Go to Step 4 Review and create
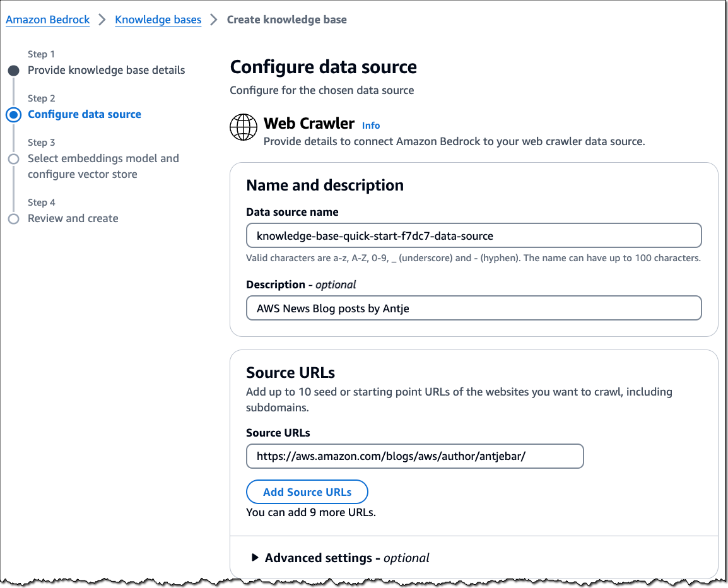Viewport: 728px width, 588px height. pos(73,218)
